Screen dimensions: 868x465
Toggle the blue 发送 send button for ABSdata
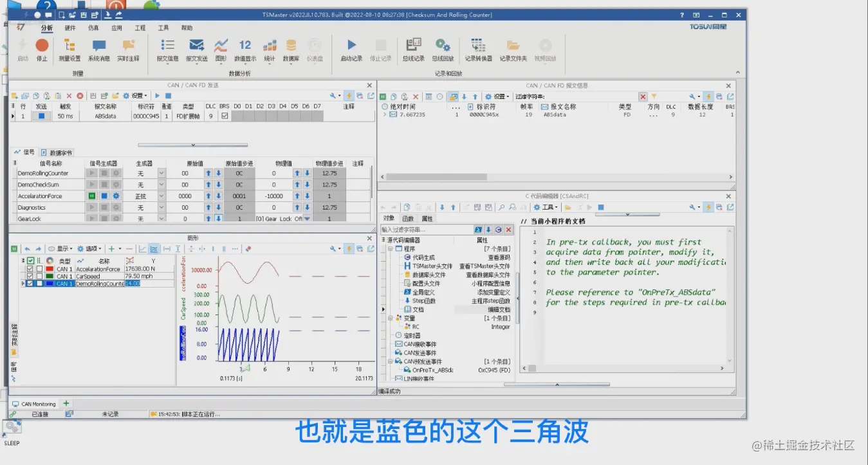tap(42, 116)
